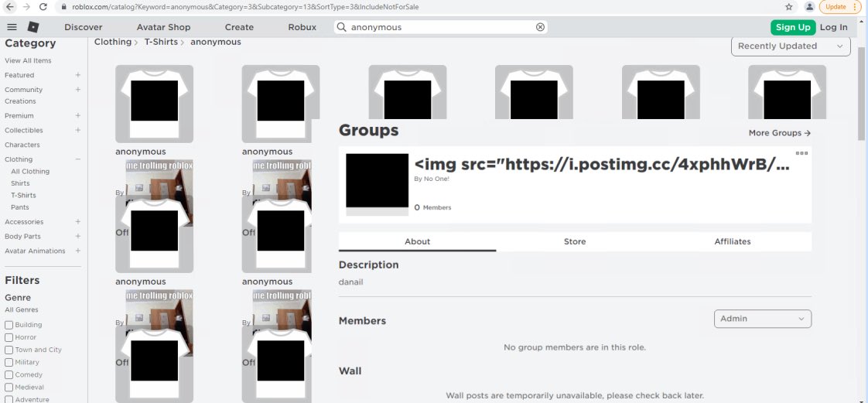This screenshot has height=403, width=868.
Task: Click the By No One! creator text
Action: pos(432,179)
